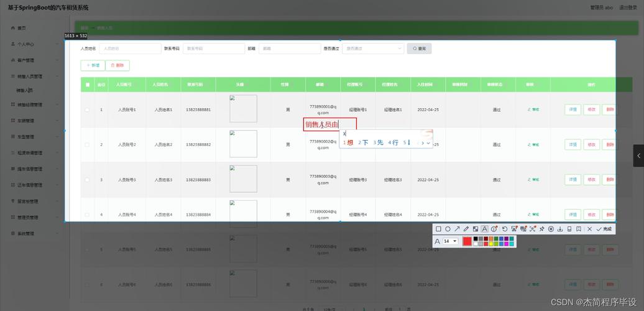
Task: Open 详情 for row 人员账号1
Action: pyautogui.click(x=573, y=109)
